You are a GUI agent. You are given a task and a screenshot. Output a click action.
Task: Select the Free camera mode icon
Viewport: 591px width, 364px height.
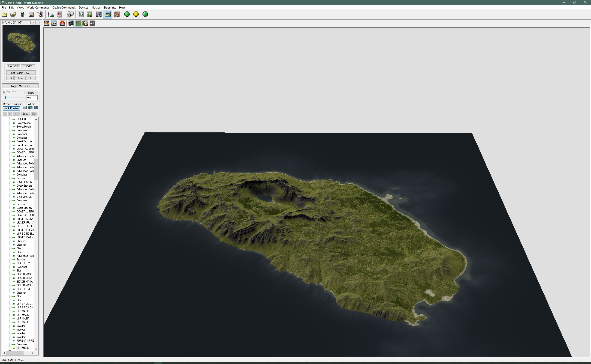click(x=54, y=23)
